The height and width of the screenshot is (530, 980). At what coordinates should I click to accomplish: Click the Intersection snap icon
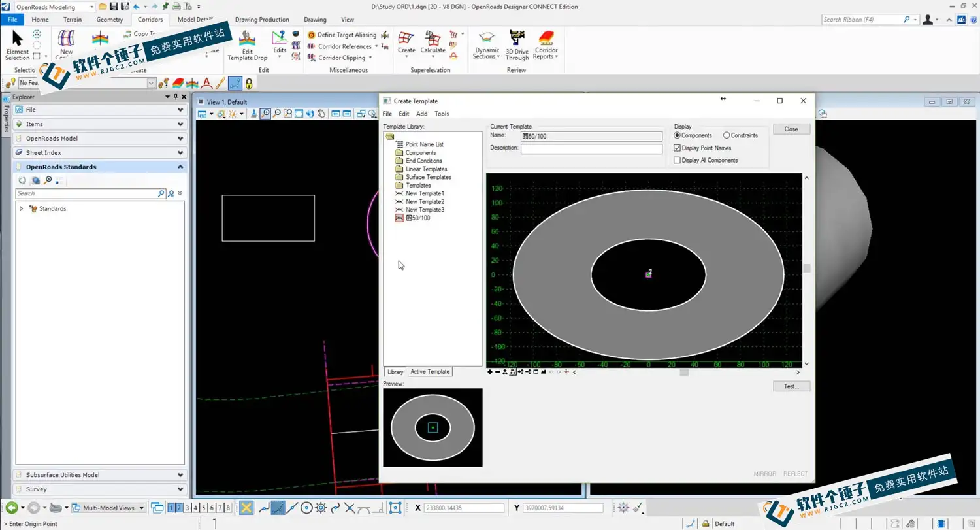click(350, 508)
